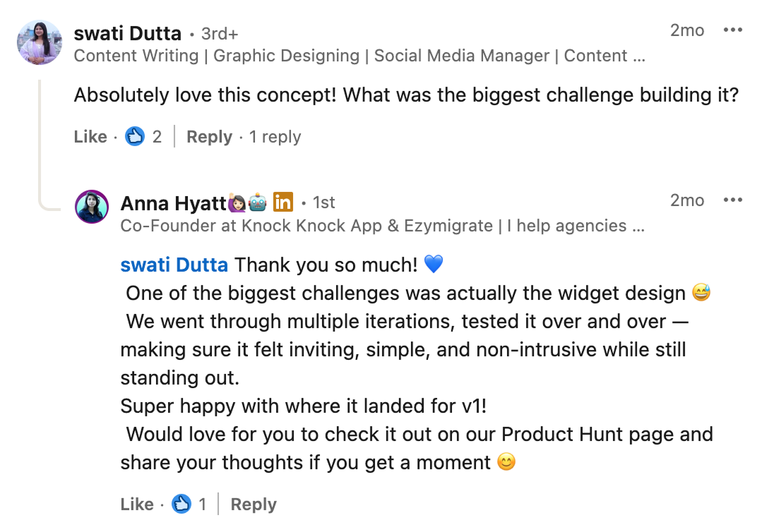Click the 2mo timestamp on swati's comment

[x=687, y=30]
